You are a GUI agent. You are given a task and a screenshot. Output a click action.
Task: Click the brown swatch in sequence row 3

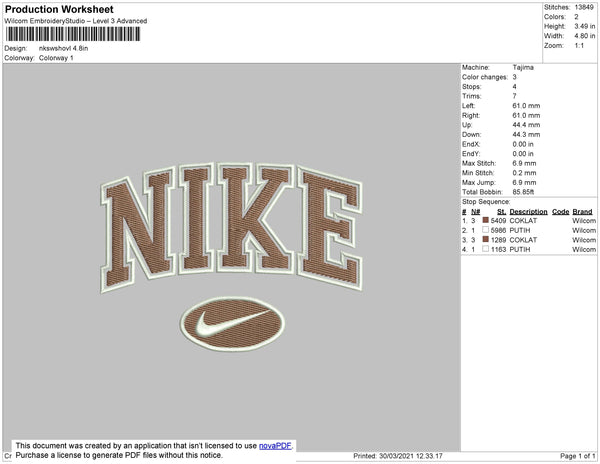(x=486, y=239)
